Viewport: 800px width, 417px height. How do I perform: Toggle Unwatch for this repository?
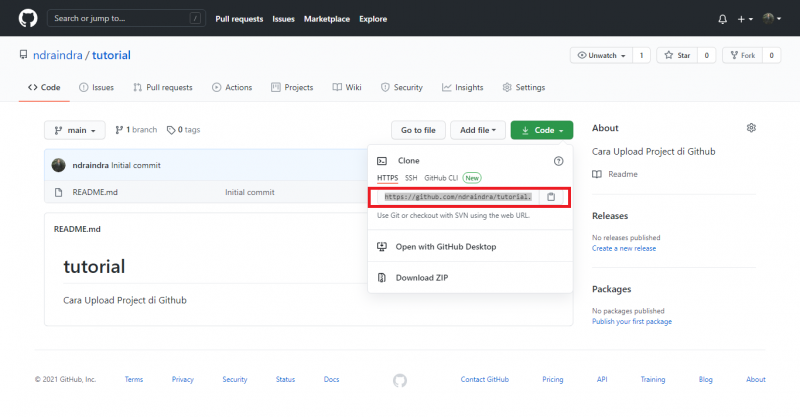click(x=600, y=55)
